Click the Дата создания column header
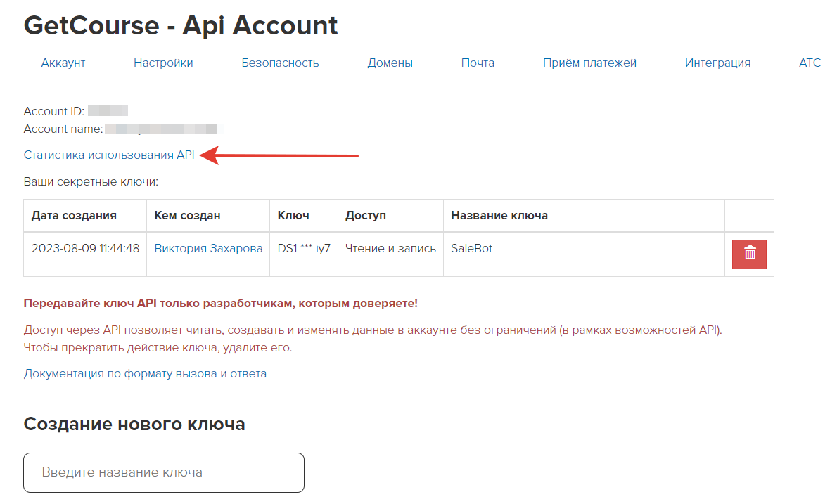The width and height of the screenshot is (837, 504). [x=85, y=216]
